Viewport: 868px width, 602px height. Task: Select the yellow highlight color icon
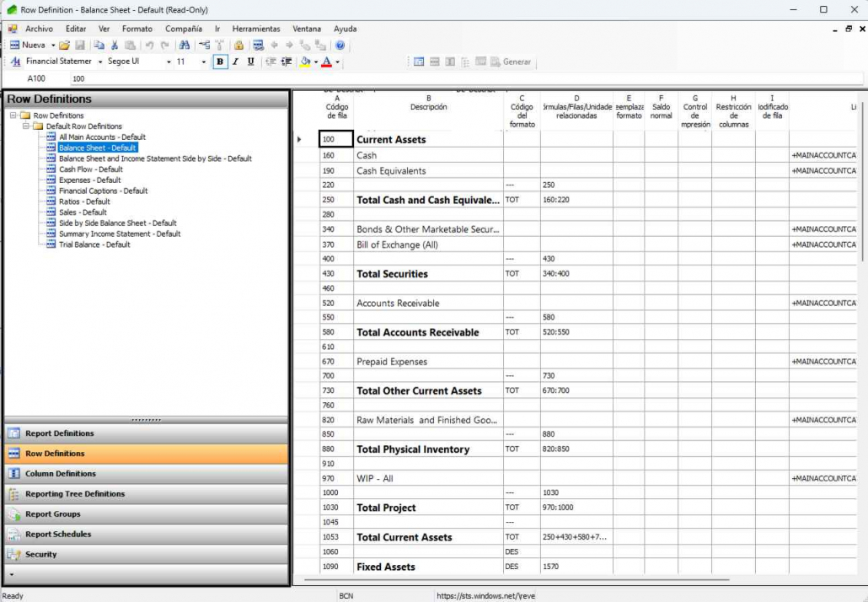[x=306, y=61]
